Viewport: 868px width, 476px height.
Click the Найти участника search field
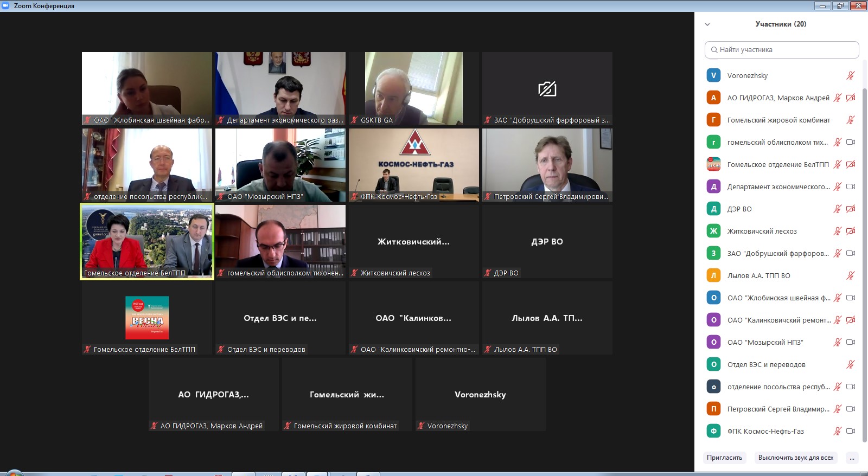782,50
